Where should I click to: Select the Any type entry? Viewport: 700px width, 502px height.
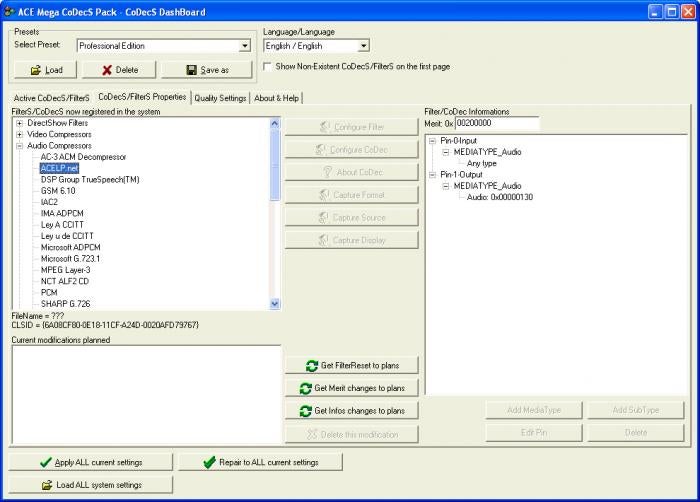click(x=482, y=163)
